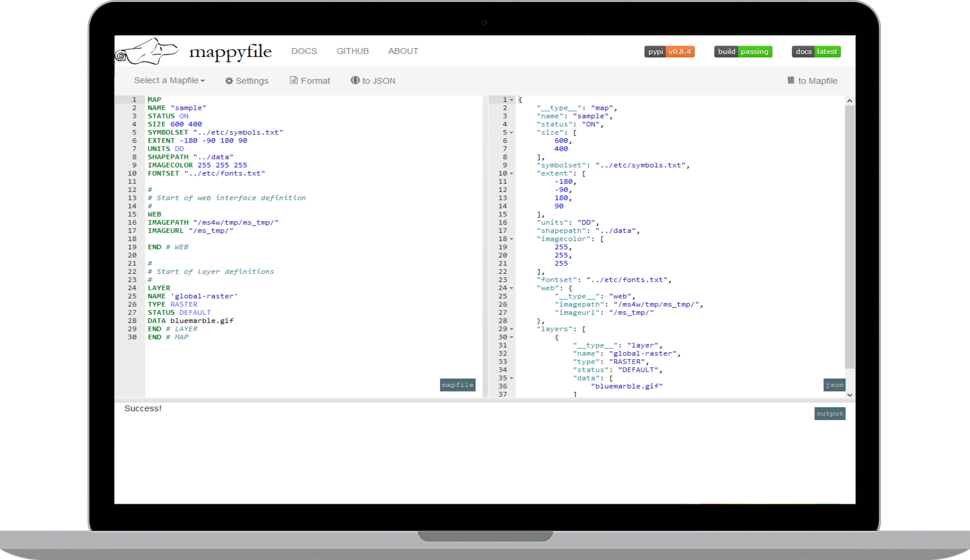Open the Select a Mapfile dropdown
The image size is (970, 560).
169,80
